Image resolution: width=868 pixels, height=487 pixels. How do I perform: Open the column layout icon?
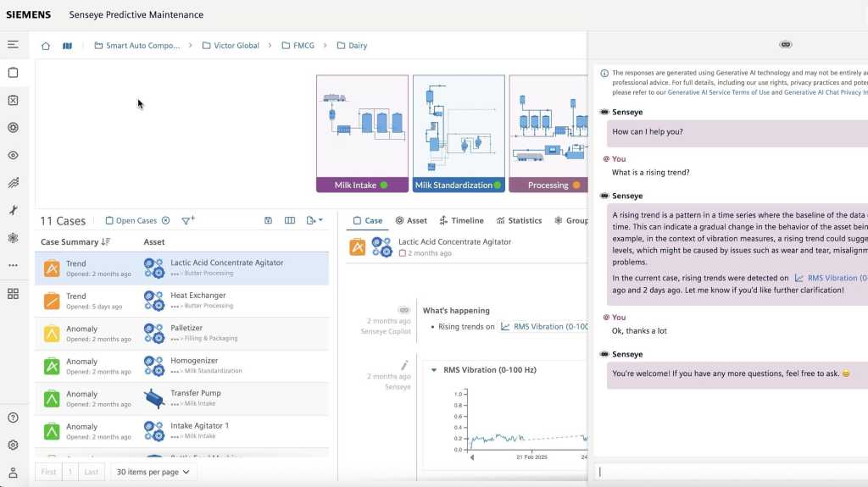click(290, 220)
